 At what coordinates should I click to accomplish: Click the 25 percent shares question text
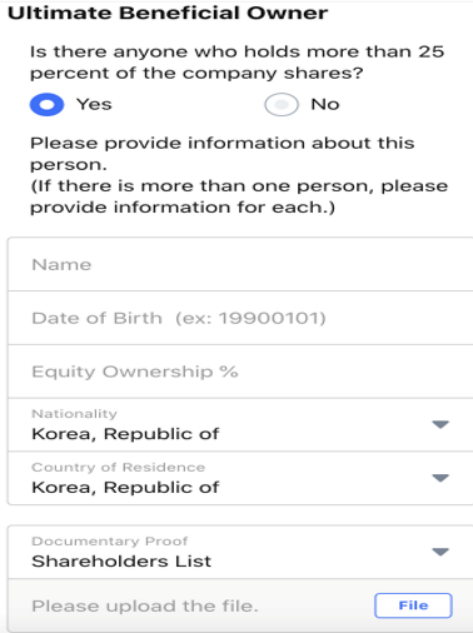(x=237, y=62)
